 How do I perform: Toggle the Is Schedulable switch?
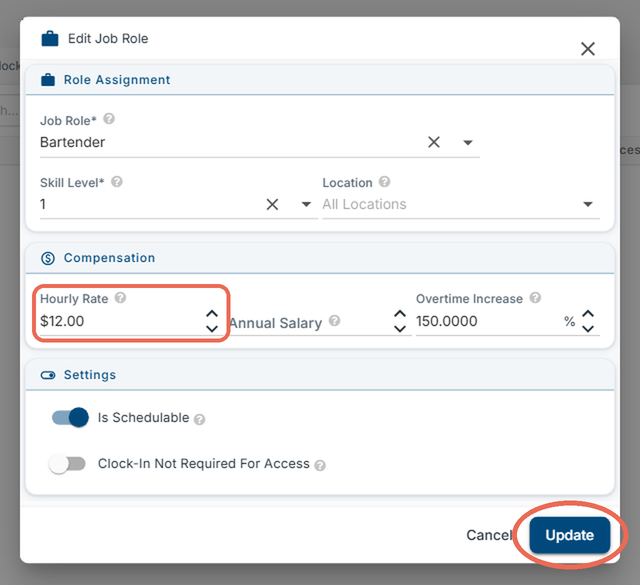(70, 418)
